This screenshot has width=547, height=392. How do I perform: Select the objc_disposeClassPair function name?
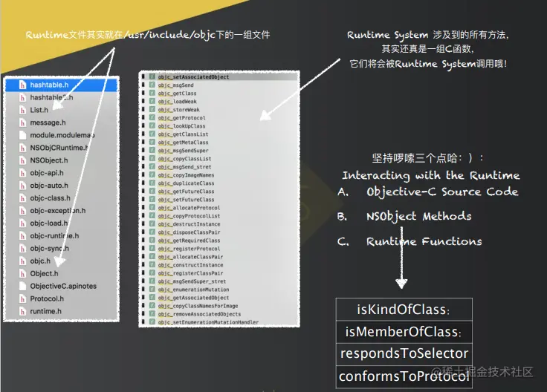pos(189,232)
